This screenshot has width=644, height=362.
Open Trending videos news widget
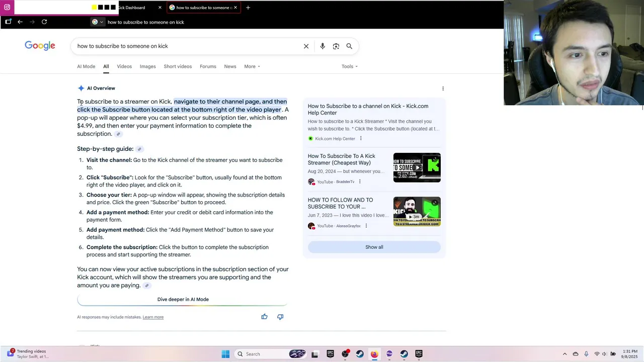coord(28,354)
